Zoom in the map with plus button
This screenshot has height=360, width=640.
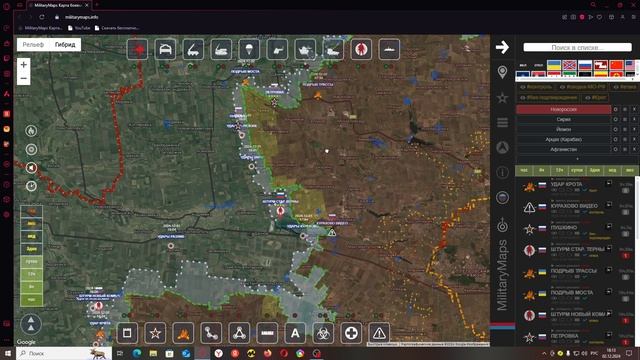[x=24, y=64]
